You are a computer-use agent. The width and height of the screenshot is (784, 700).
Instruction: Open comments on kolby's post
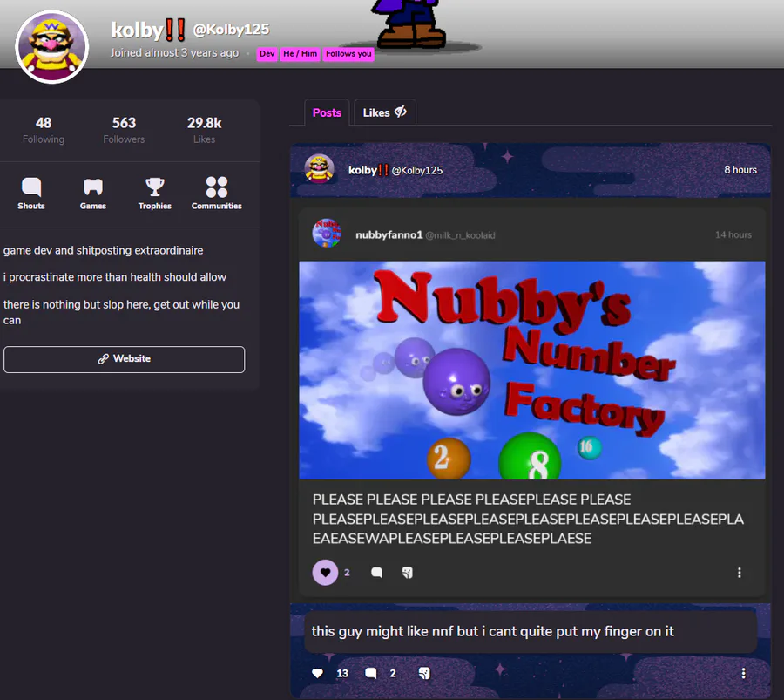pos(371,674)
